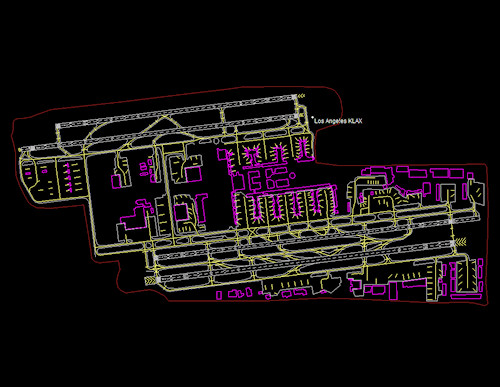The height and width of the screenshot is (387, 500).
Task: Select the small magenta circular building outline
Action: pyautogui.click(x=292, y=175)
